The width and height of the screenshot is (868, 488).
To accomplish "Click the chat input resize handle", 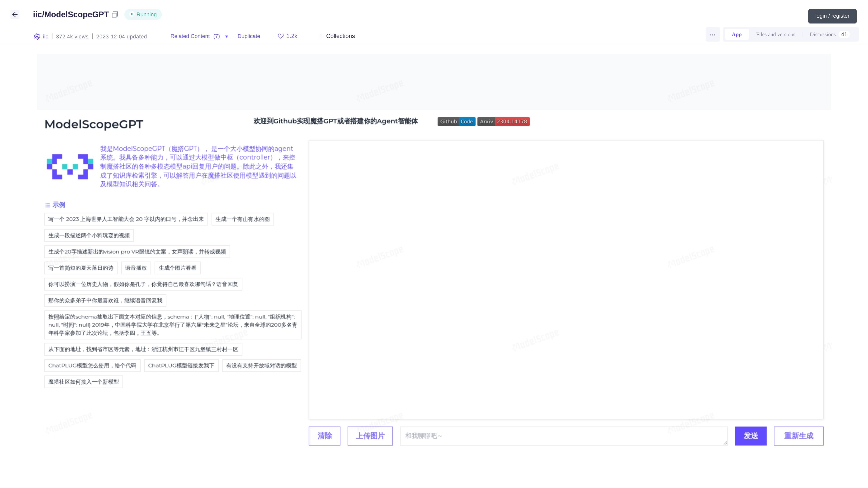I will tap(725, 443).
